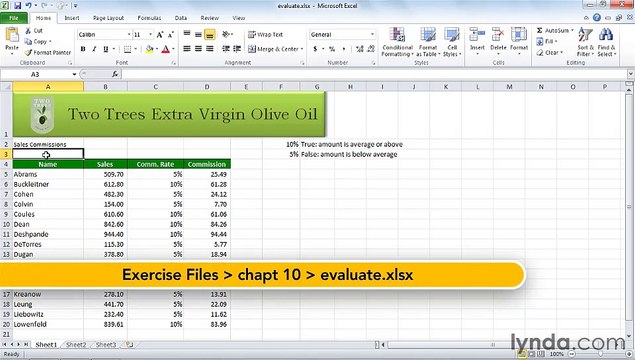Screen dimensions: 635x360
Task: Open the font color dropdown arrow
Action: (173, 49)
